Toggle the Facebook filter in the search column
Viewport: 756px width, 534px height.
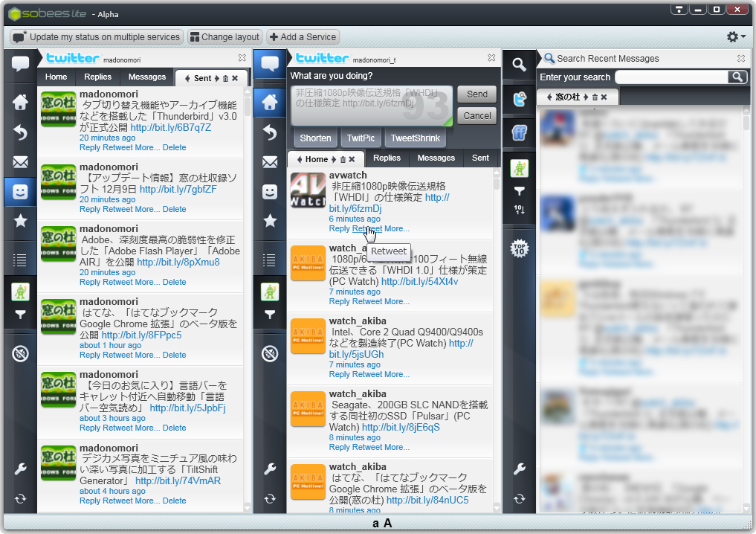coord(519,132)
